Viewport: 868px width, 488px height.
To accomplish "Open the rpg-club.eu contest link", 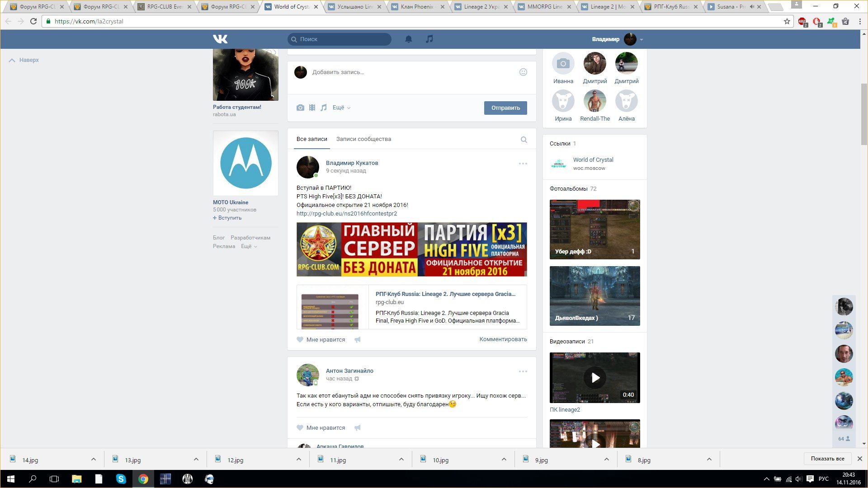I will click(346, 214).
